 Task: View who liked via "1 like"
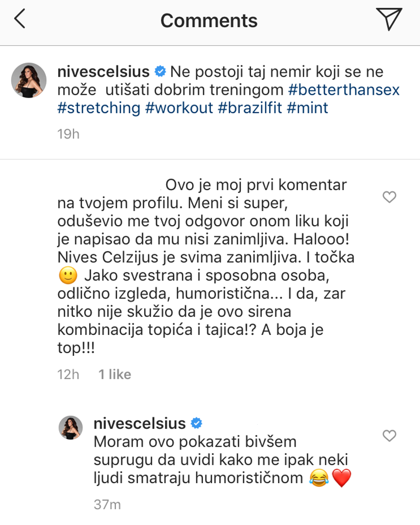(114, 374)
